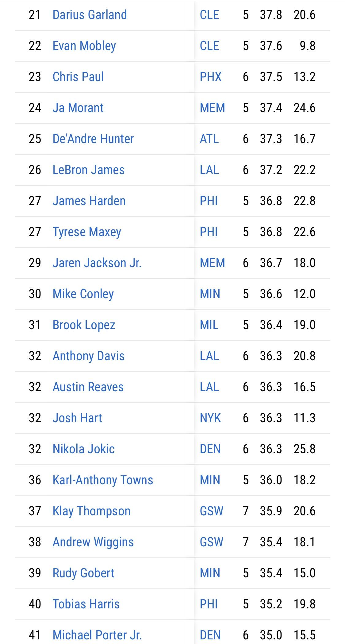The height and width of the screenshot is (644, 345).
Task: Open Austin Reaves player page
Action: pyautogui.click(x=88, y=387)
